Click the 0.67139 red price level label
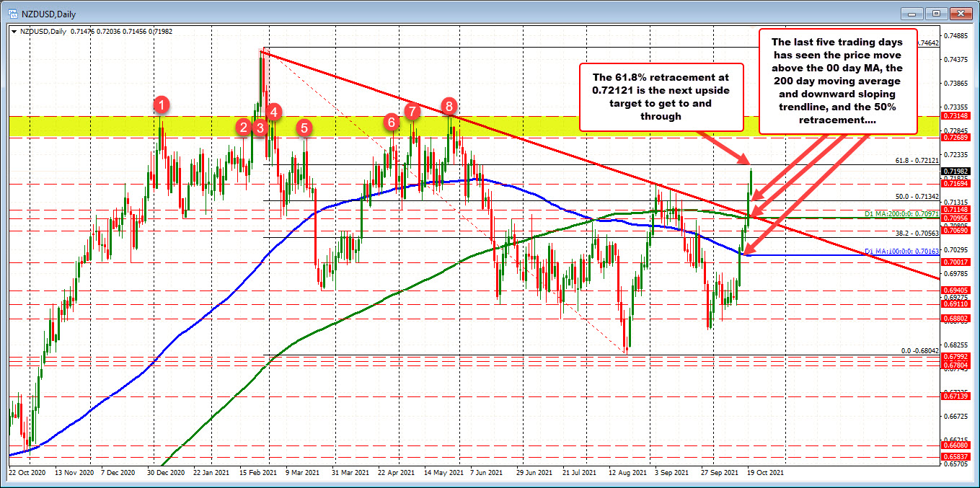Screen dimensions: 980x488 [955, 396]
